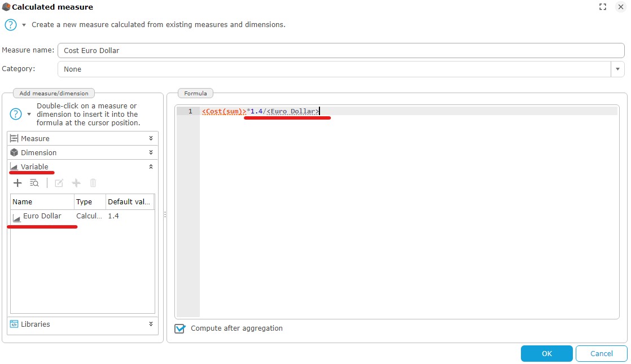Click the Type column header
Screen dimensions: 631x364
pyautogui.click(x=89, y=201)
